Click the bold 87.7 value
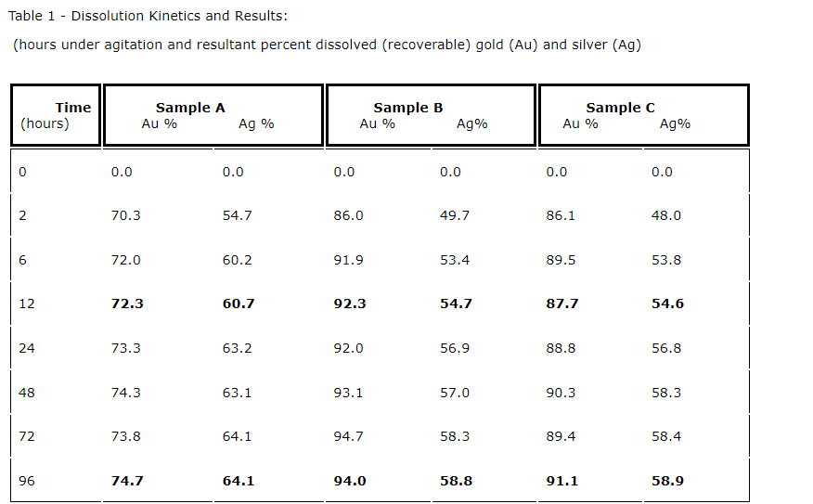The image size is (813, 504). click(561, 304)
